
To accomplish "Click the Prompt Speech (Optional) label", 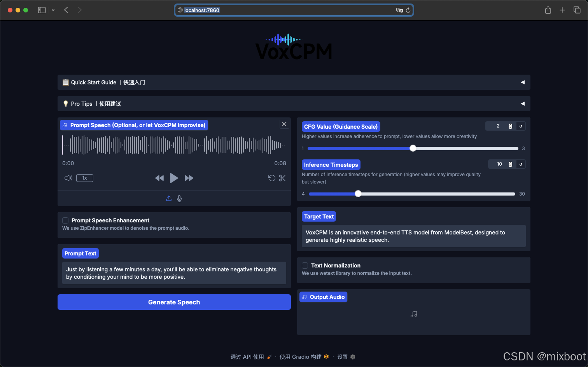I will (x=134, y=125).
